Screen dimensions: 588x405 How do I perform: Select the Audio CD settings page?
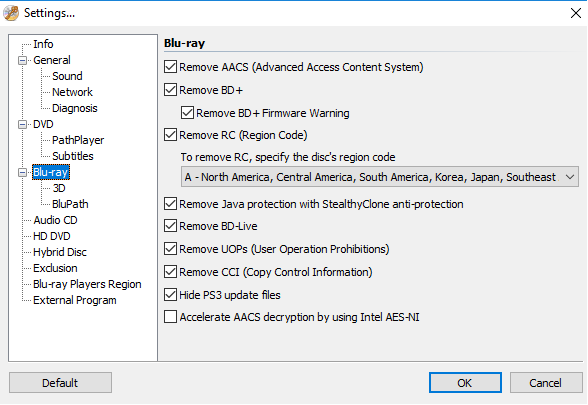pyautogui.click(x=55, y=220)
